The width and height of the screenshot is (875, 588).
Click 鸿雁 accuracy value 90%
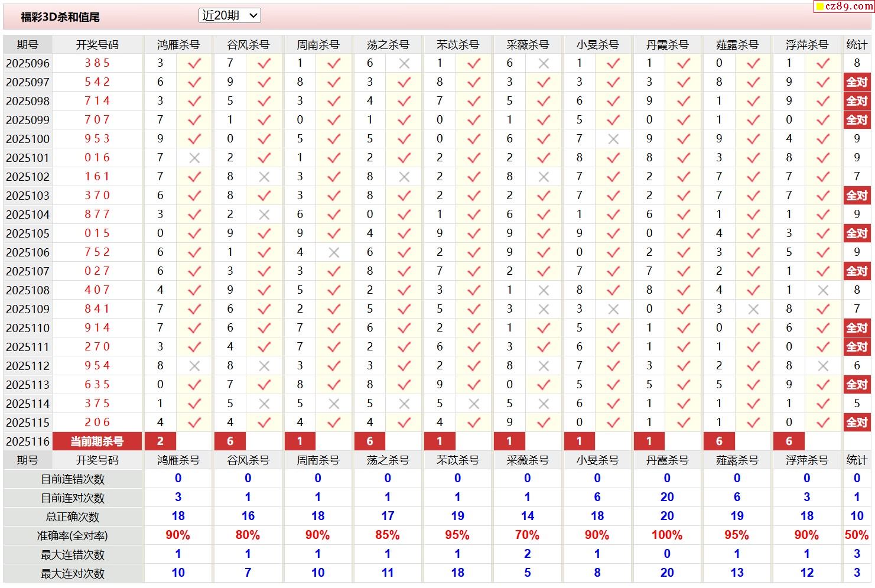click(178, 535)
